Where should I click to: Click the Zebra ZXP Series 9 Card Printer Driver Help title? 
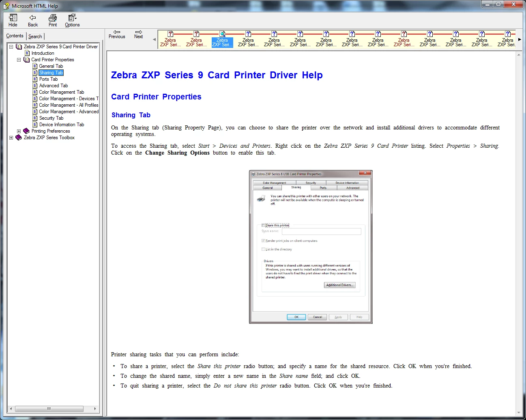pyautogui.click(x=217, y=75)
